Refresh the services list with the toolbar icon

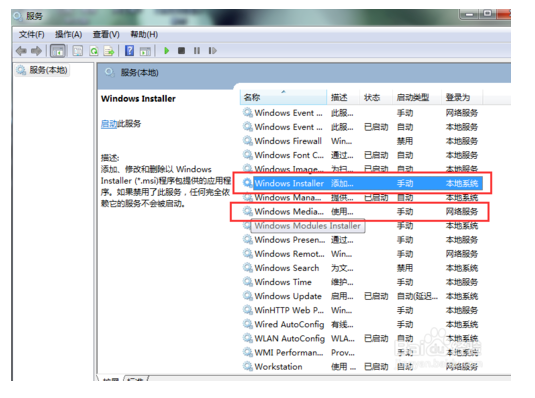[93, 51]
